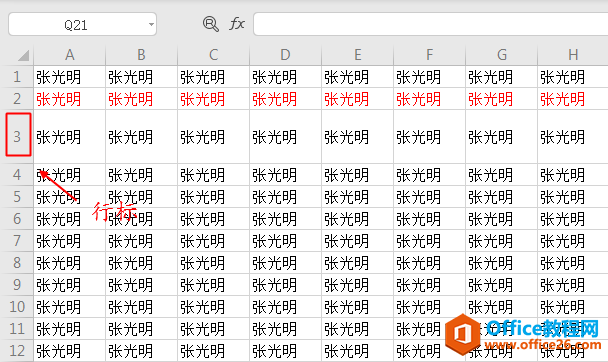Click cell H5 containing 张光明
This screenshot has height=362, width=608.
[x=573, y=197]
